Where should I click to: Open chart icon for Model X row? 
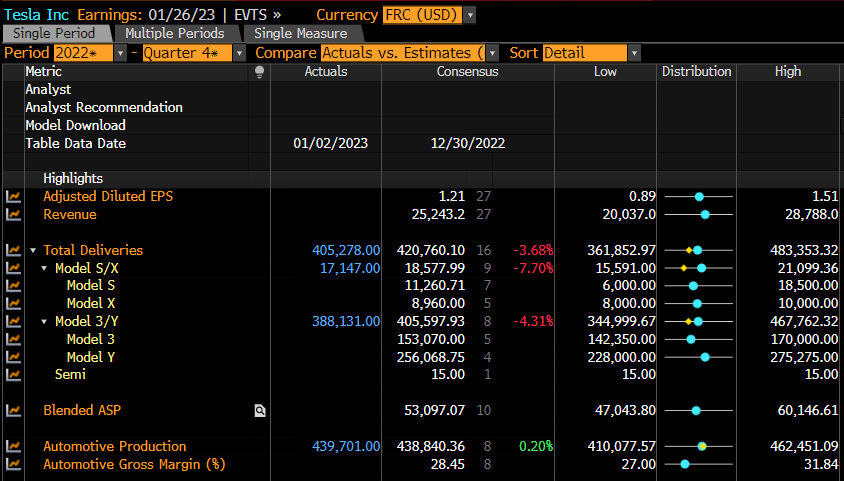(x=13, y=304)
